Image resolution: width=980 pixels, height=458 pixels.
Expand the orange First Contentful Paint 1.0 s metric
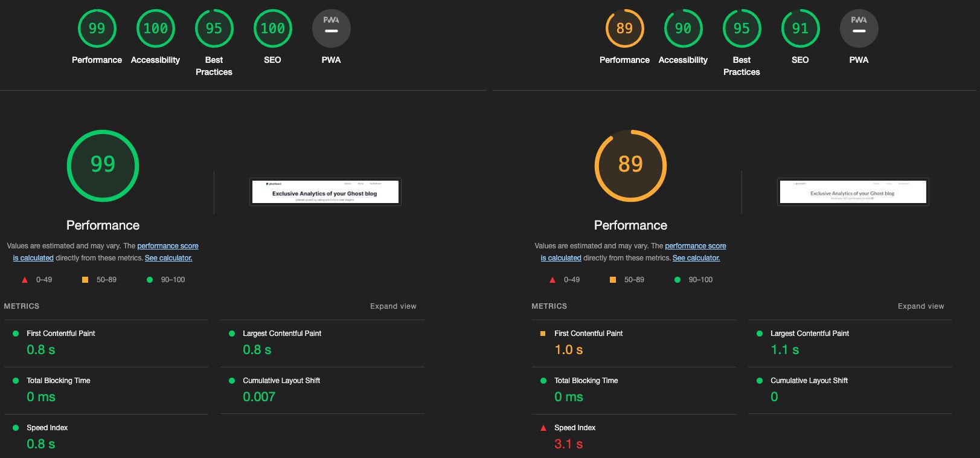588,334
